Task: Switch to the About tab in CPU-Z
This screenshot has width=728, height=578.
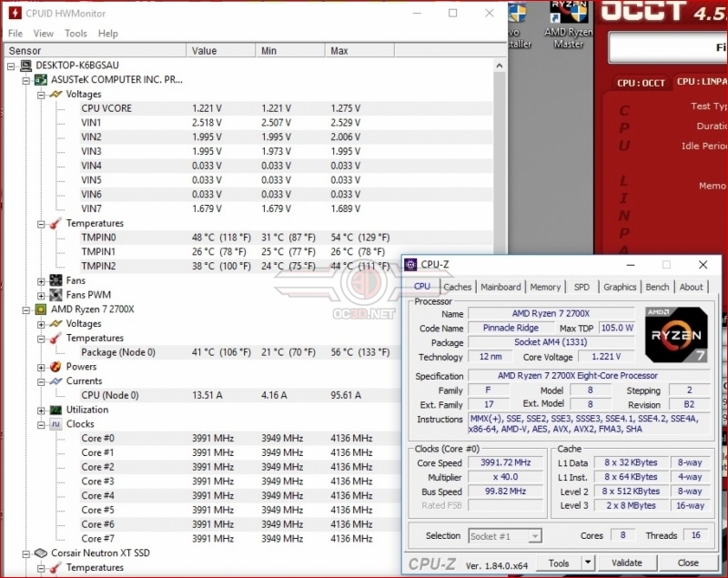Action: click(x=691, y=287)
